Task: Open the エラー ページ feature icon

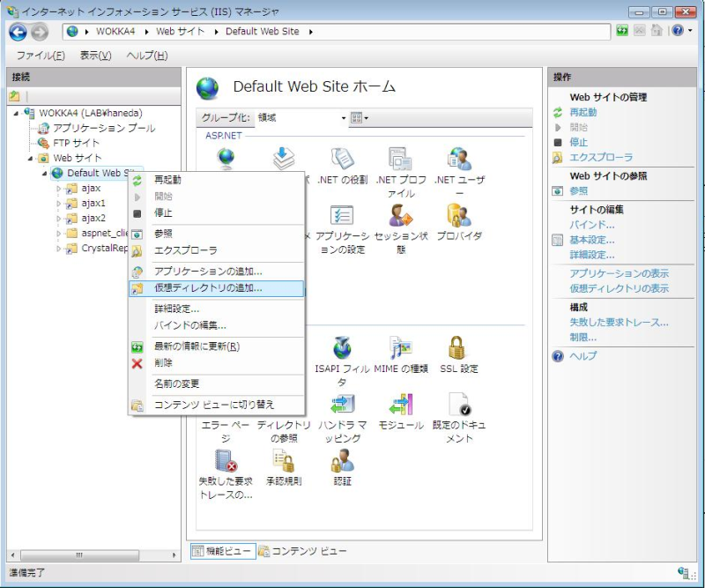Action: point(226,431)
